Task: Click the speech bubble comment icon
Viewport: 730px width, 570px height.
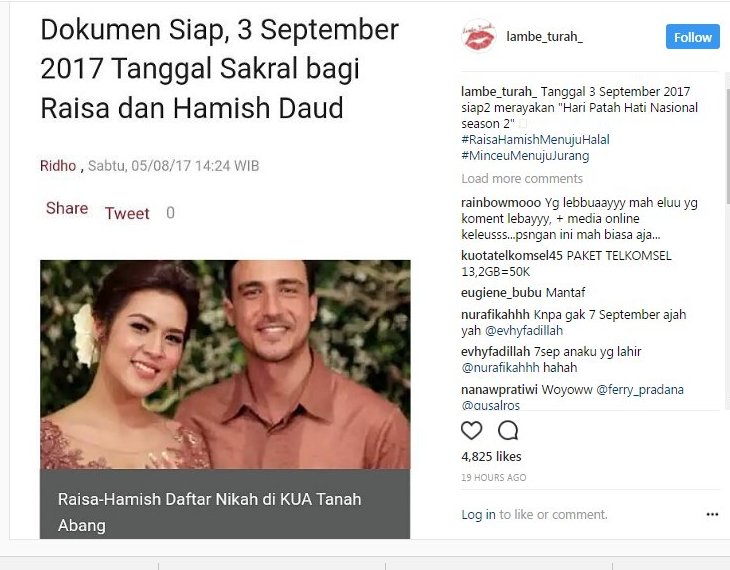Action: click(x=507, y=430)
